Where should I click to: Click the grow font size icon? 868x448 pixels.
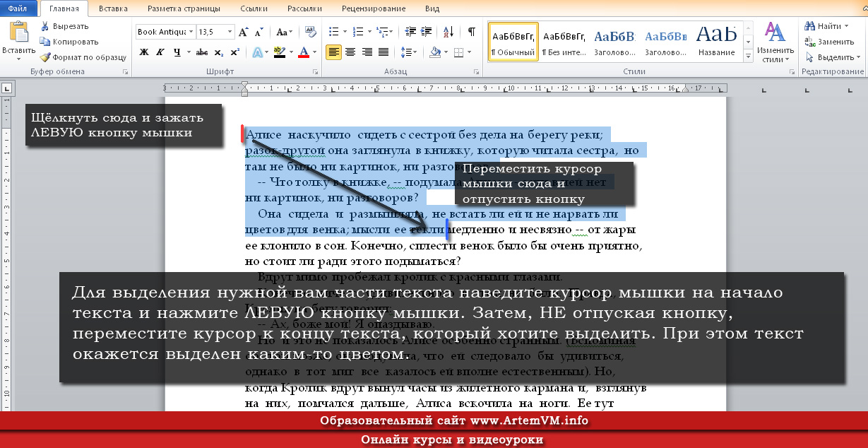[x=244, y=32]
